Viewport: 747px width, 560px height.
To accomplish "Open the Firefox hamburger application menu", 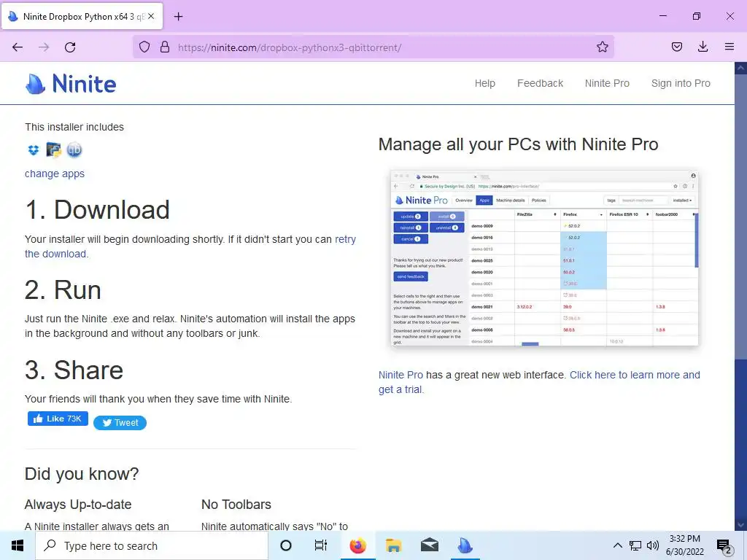I will [x=729, y=47].
